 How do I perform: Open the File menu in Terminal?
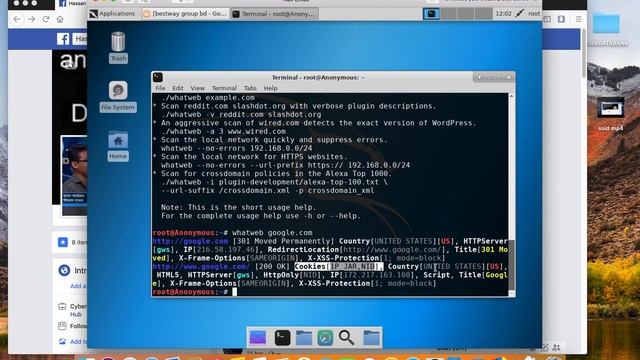coord(160,88)
